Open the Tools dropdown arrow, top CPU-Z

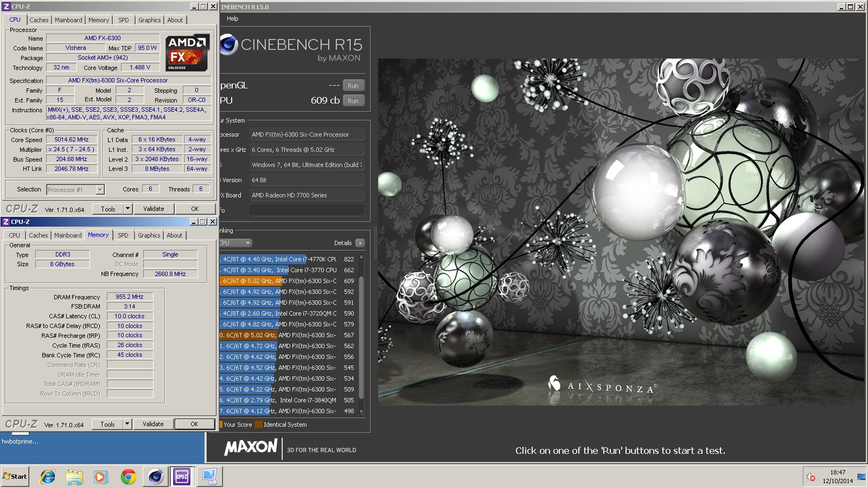[127, 209]
